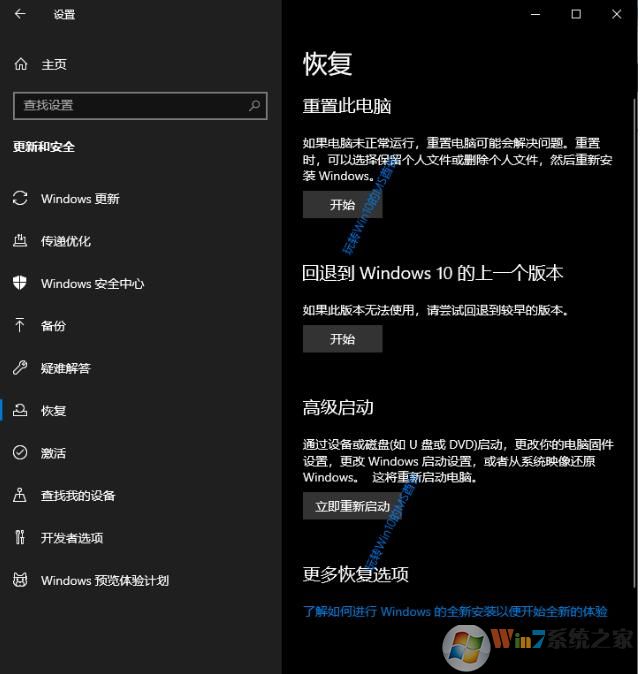Click the 备份 upload arrow icon
The image size is (640, 674).
pyautogui.click(x=20, y=325)
